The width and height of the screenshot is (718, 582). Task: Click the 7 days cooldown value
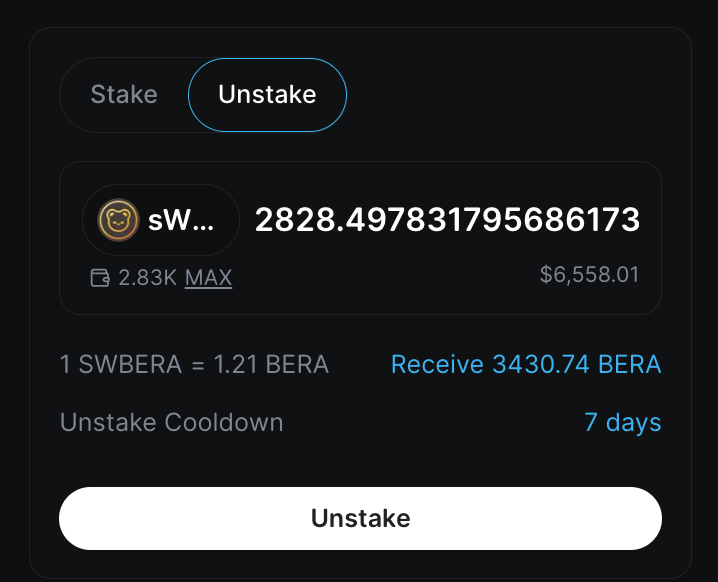[622, 422]
